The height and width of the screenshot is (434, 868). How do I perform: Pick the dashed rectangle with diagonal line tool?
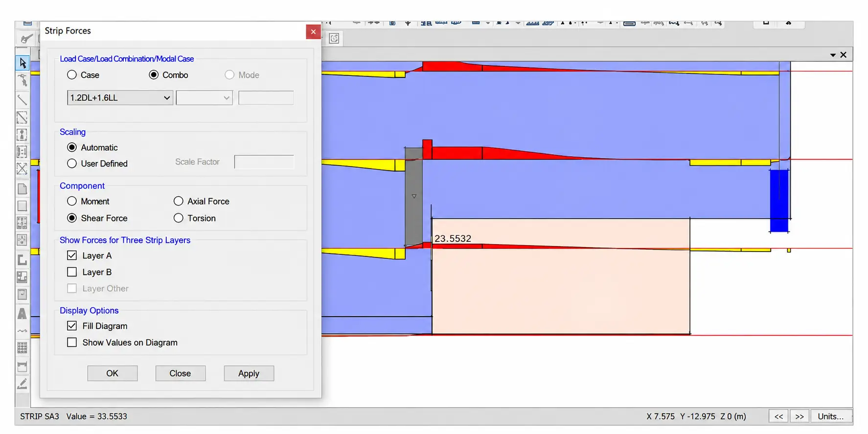[x=23, y=117]
